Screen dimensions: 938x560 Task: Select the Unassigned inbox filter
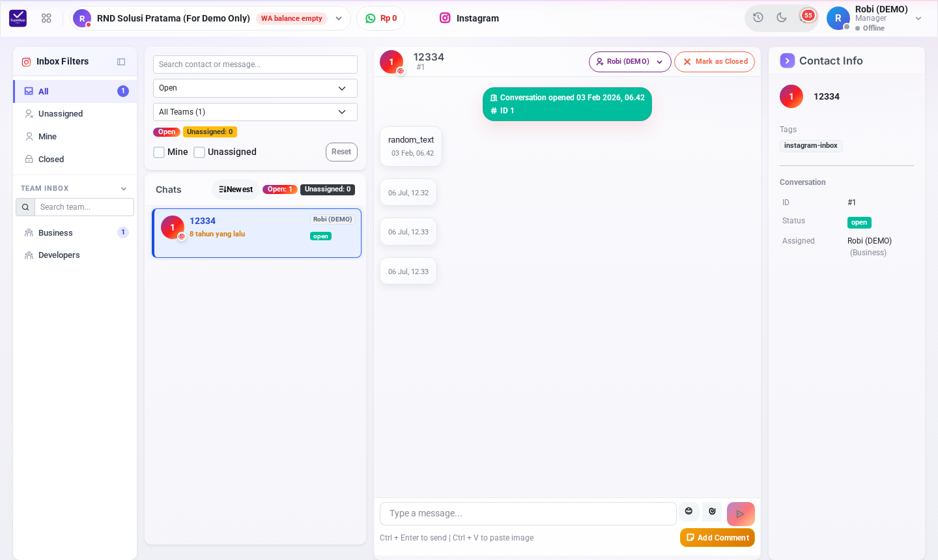pos(76,114)
